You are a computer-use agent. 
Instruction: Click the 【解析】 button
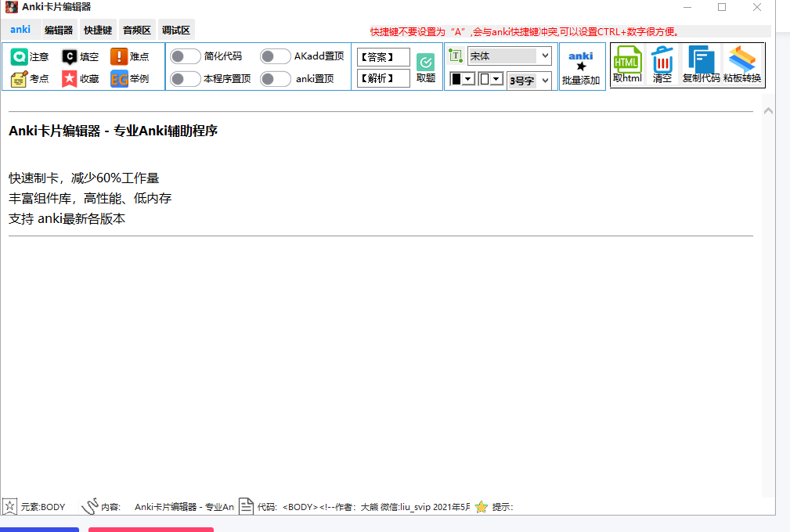[384, 78]
